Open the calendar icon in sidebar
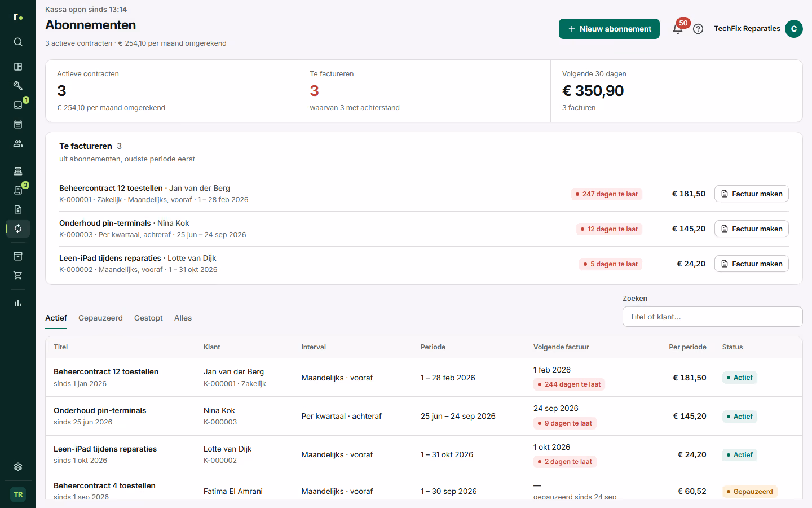This screenshot has height=508, width=812. coord(18,124)
